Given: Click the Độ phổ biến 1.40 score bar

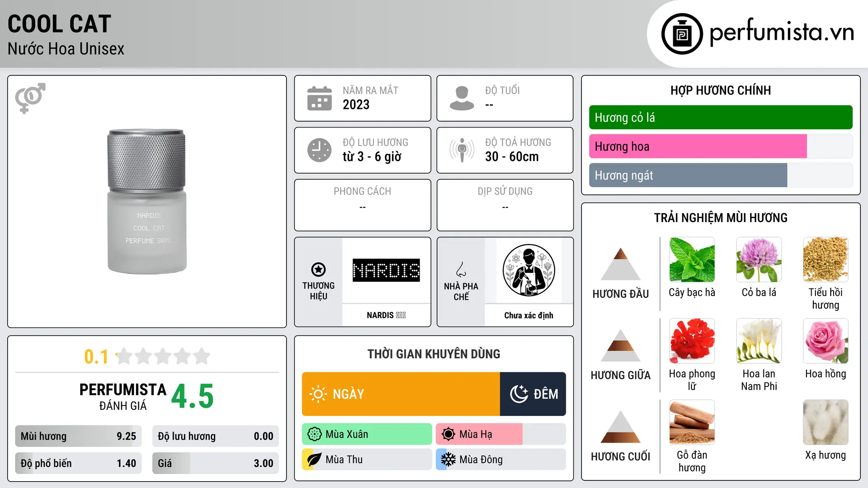Looking at the screenshot, I should click(x=78, y=463).
